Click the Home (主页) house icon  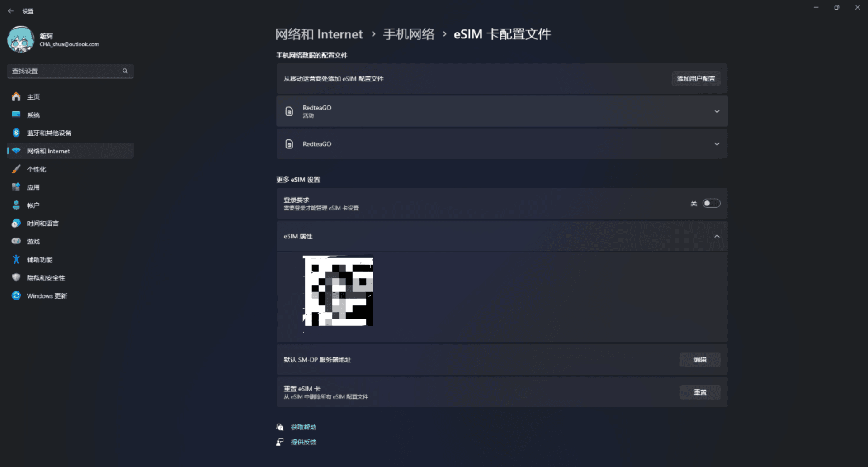16,96
